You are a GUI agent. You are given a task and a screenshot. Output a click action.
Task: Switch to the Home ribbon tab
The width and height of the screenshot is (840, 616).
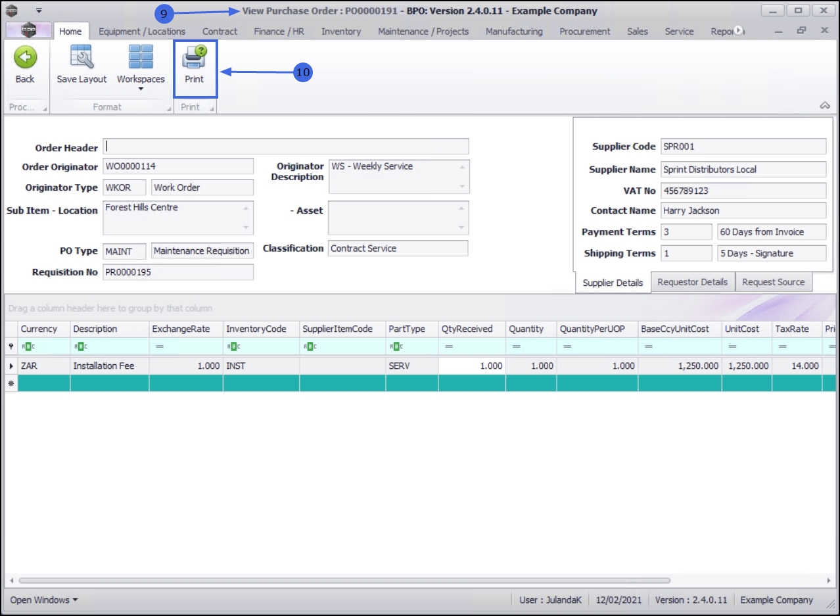point(70,31)
